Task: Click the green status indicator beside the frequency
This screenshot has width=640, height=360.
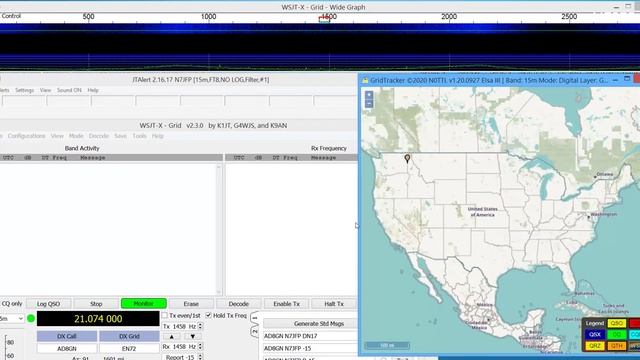Action: (x=31, y=318)
